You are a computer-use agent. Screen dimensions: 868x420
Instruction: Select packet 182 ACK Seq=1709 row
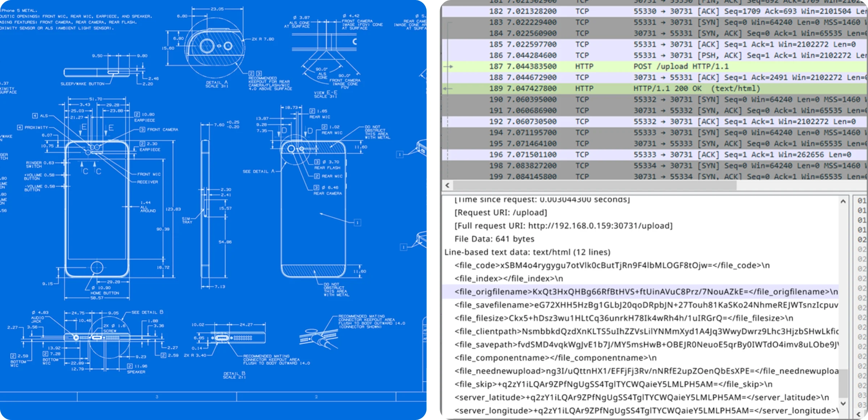pyautogui.click(x=655, y=11)
